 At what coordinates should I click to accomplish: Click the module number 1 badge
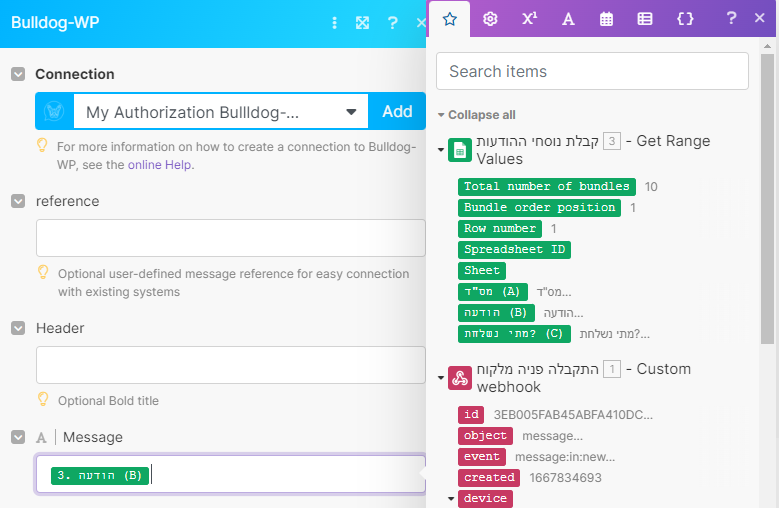612,369
